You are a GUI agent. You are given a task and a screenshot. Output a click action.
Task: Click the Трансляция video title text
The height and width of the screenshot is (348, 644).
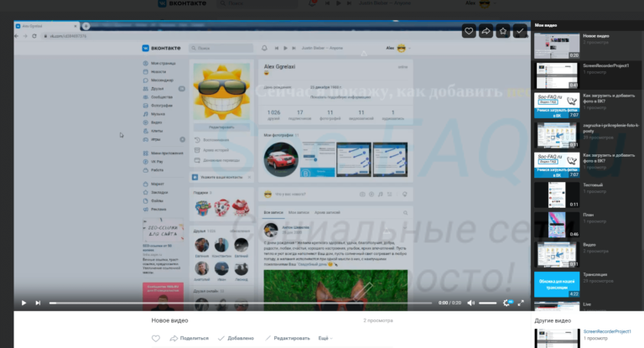click(x=595, y=274)
